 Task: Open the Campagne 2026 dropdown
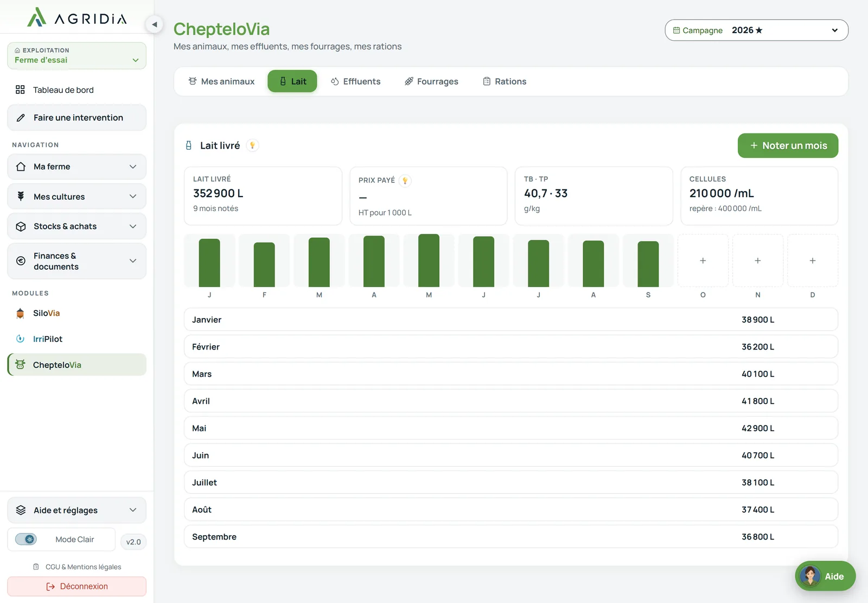click(x=756, y=30)
